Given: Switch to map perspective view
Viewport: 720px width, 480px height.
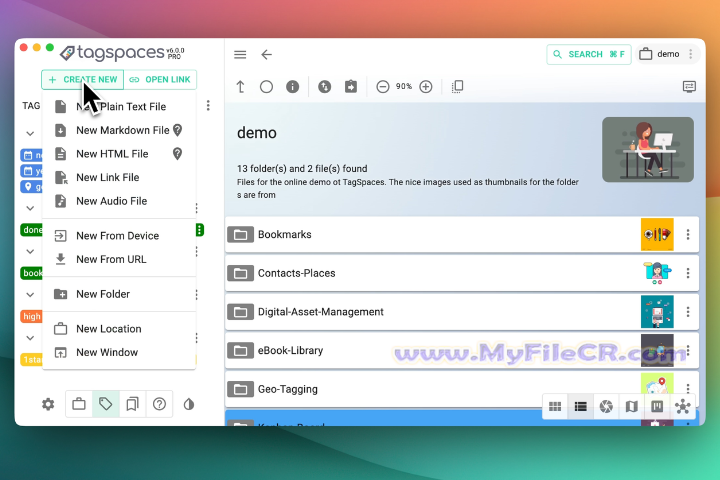Looking at the screenshot, I should pos(632,406).
